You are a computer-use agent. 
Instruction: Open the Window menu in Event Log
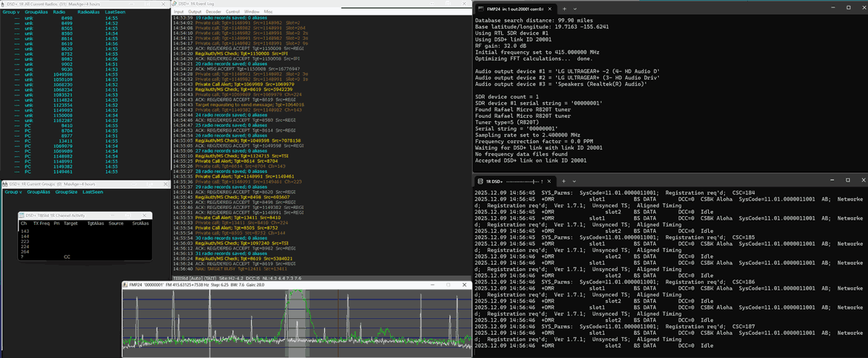click(x=252, y=12)
